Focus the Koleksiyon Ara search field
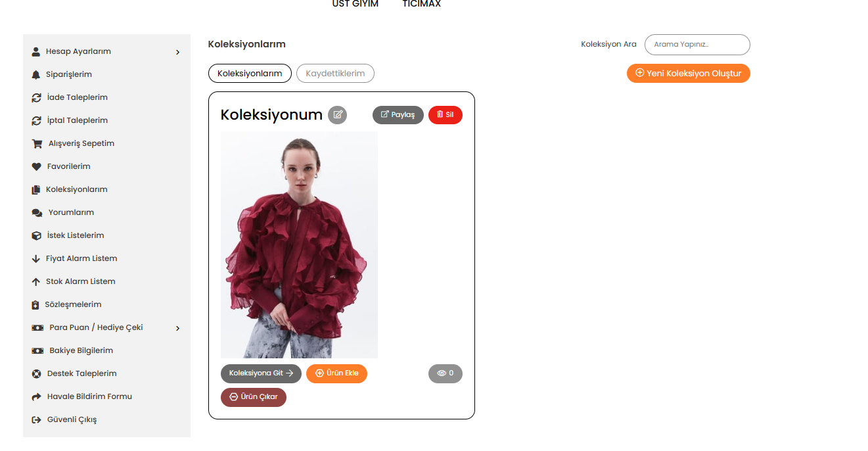Image resolution: width=868 pixels, height=451 pixels. tap(697, 45)
